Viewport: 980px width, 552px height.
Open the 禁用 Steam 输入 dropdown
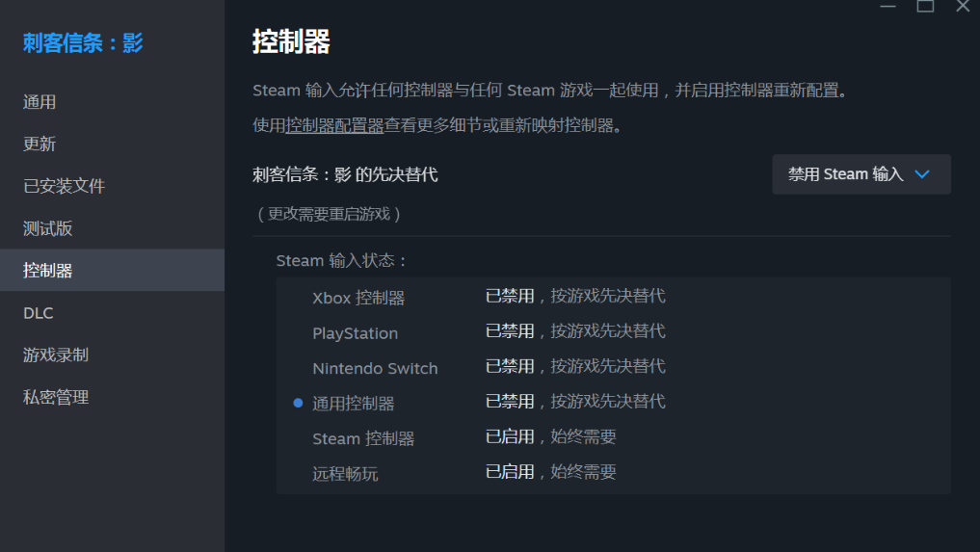pyautogui.click(x=861, y=174)
